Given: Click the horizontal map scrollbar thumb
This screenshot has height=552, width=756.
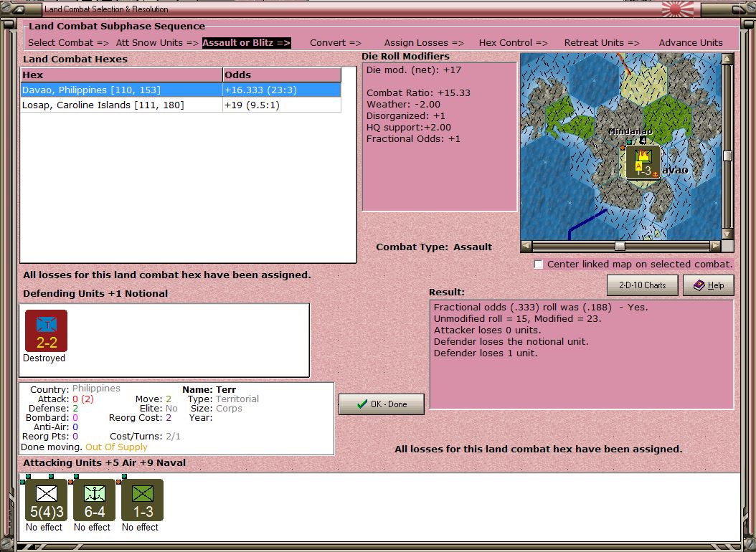Looking at the screenshot, I should pyautogui.click(x=620, y=246).
